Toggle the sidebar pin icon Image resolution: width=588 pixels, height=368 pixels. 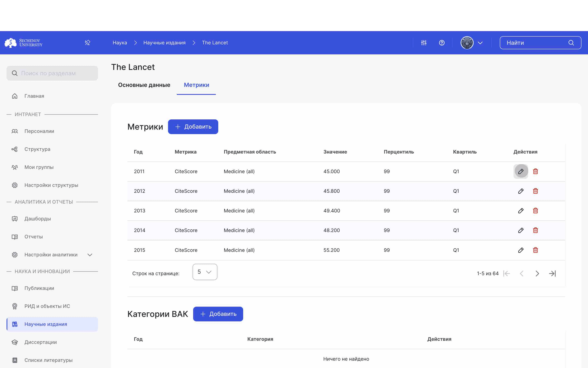pyautogui.click(x=87, y=43)
